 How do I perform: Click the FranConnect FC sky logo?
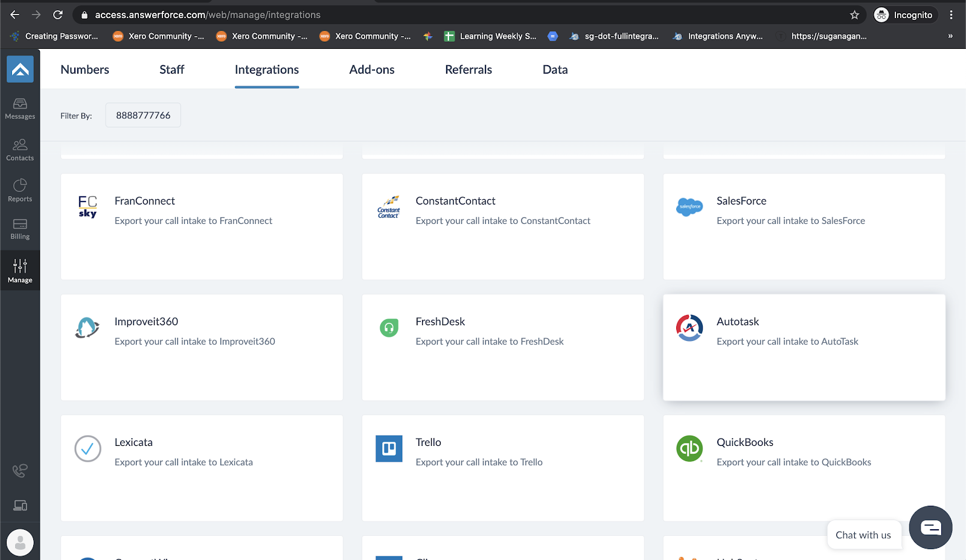pos(88,206)
